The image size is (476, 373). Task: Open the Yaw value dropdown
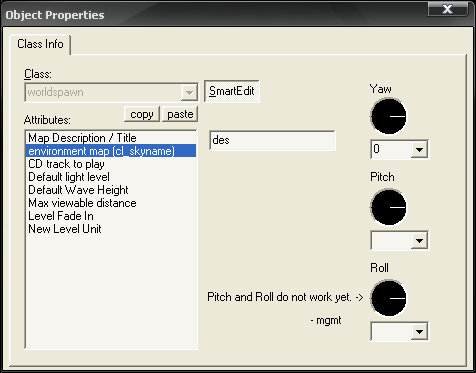[419, 149]
